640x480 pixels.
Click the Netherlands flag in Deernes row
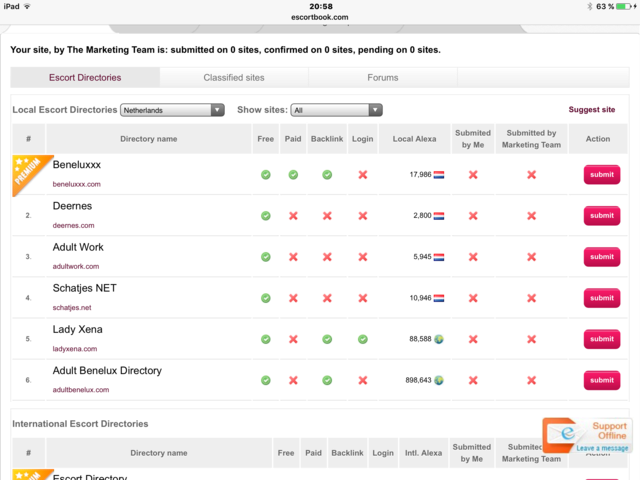pyautogui.click(x=439, y=216)
